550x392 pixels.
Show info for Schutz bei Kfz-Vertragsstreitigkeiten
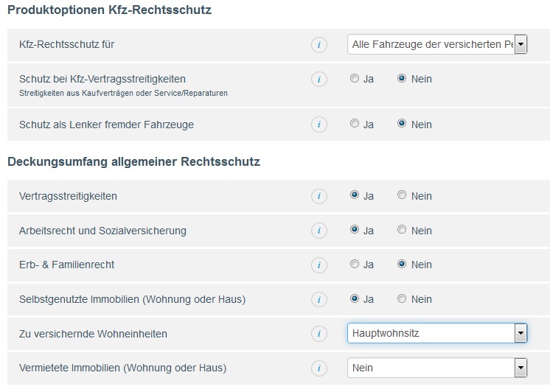(318, 80)
